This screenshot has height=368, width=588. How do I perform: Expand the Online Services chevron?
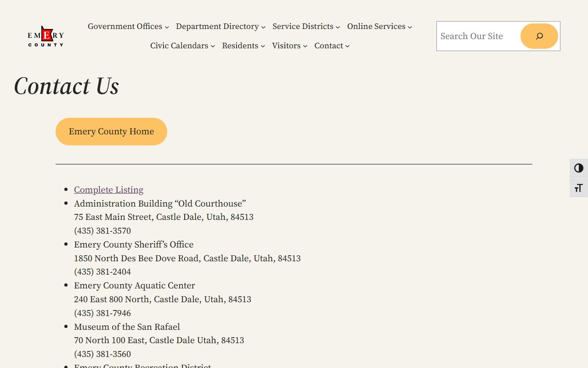point(410,27)
